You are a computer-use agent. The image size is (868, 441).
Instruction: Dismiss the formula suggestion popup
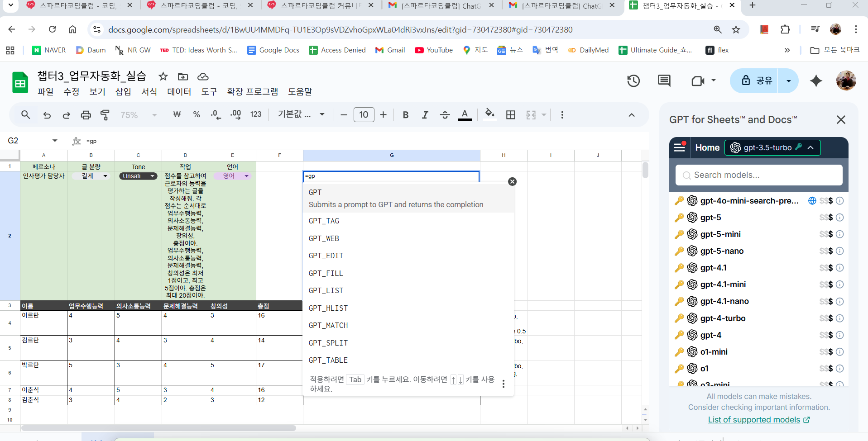coord(512,181)
